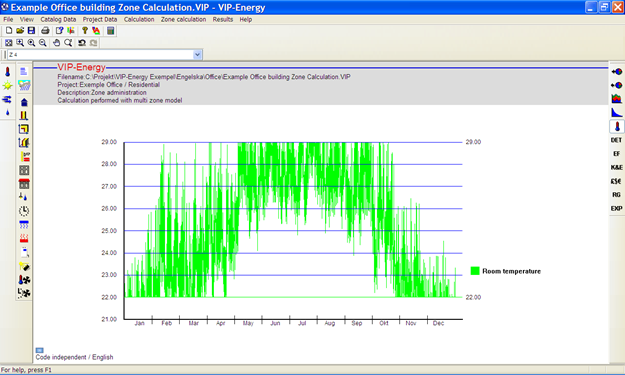
Task: Toggle the thermometer temperature result view
Action: (x=617, y=127)
